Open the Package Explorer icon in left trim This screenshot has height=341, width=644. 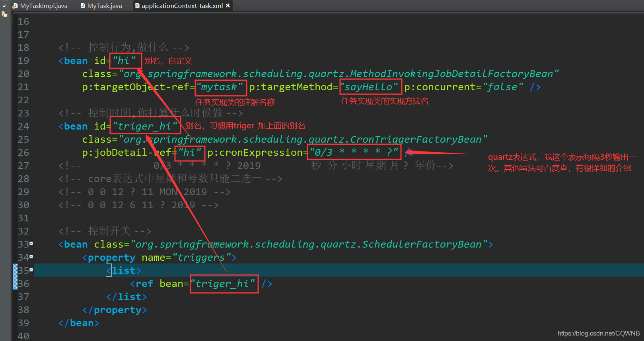coord(4,14)
